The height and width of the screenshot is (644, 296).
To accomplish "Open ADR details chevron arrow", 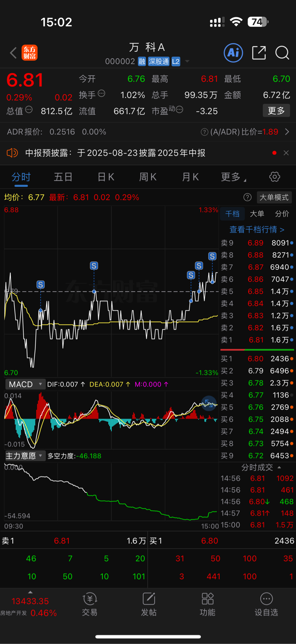I will pos(287,132).
